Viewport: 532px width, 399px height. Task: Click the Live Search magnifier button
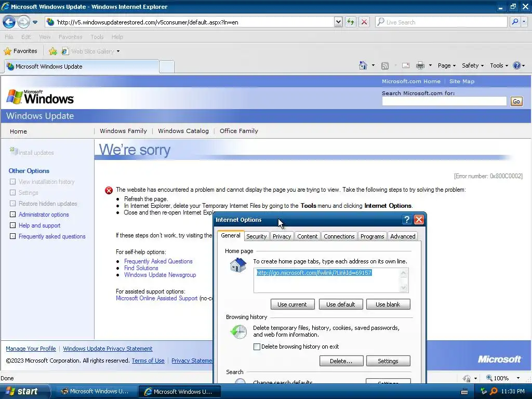(x=515, y=22)
